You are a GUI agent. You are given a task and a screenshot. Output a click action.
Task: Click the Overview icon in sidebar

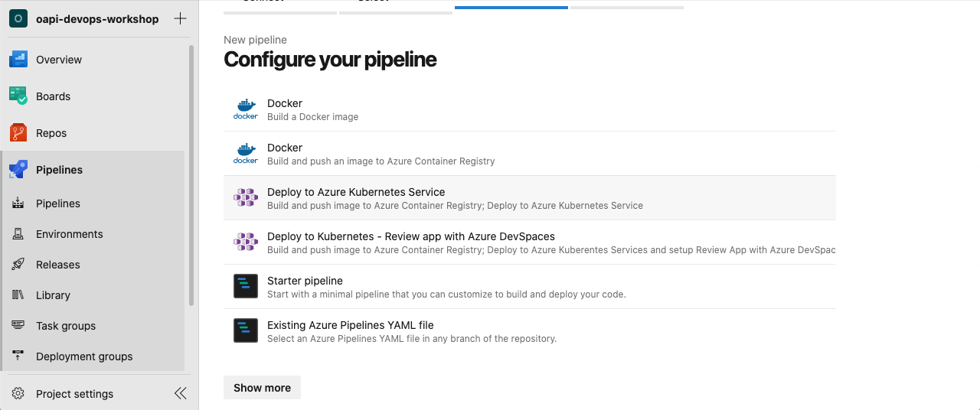18,60
